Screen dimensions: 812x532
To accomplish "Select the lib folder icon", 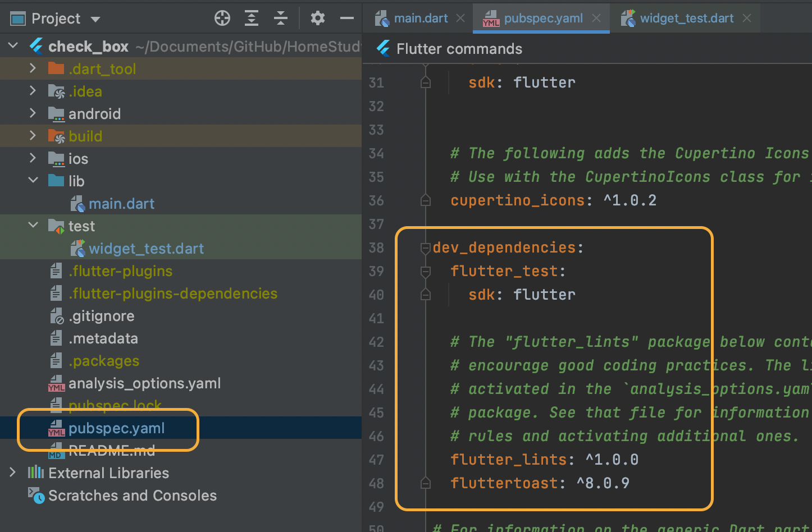I will [56, 181].
